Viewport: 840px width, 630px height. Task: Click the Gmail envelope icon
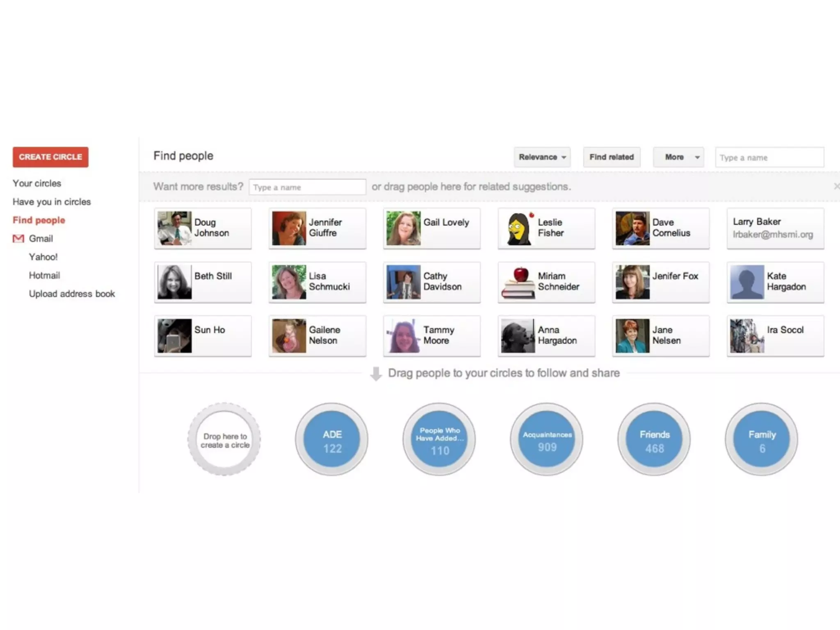(18, 239)
